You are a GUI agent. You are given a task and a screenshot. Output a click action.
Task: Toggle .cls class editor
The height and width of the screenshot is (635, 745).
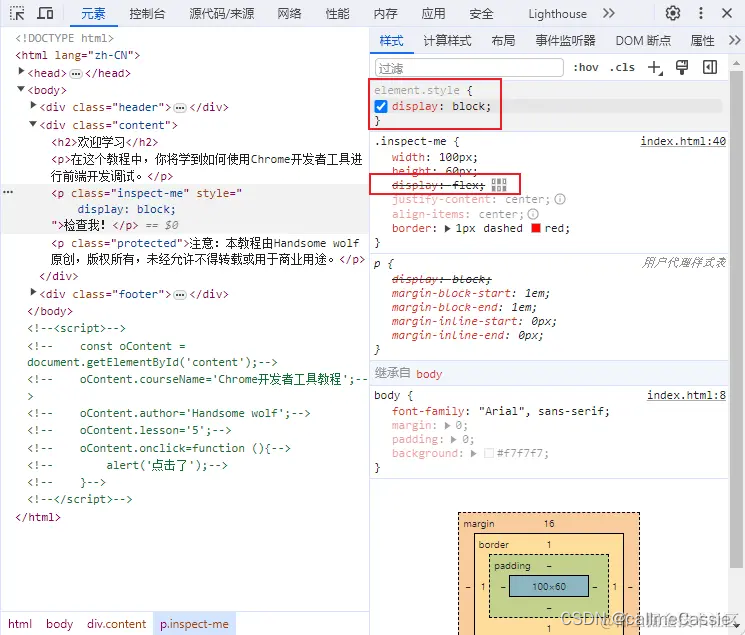[x=622, y=67]
